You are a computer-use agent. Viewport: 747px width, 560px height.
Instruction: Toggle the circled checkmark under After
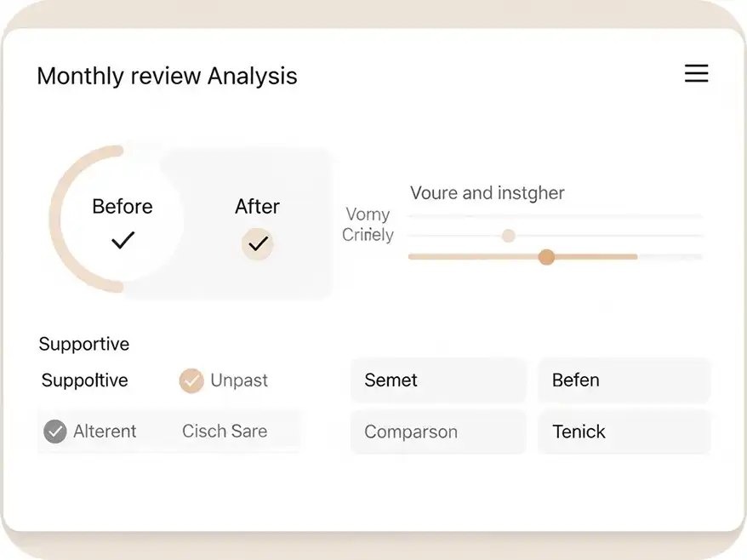tap(257, 244)
